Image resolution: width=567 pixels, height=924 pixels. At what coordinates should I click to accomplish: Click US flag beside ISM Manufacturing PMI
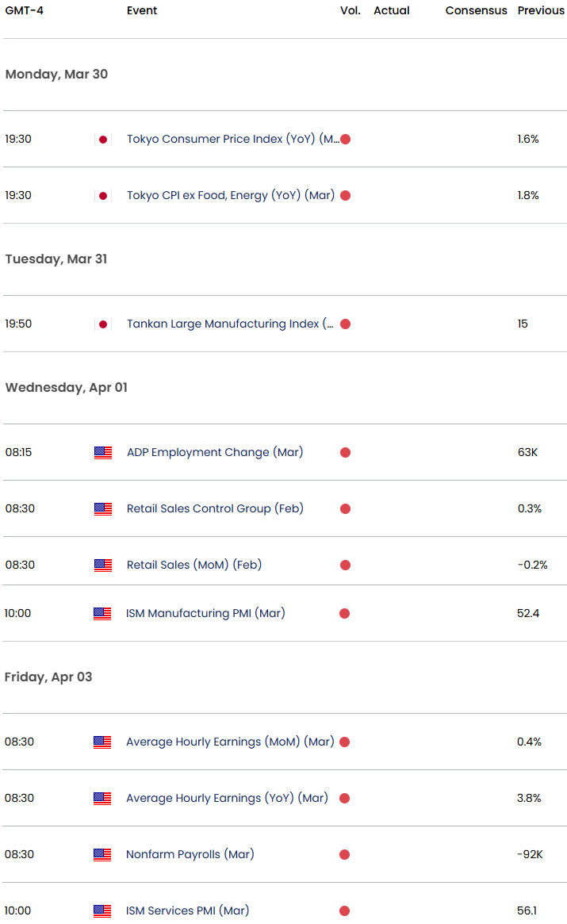102,614
